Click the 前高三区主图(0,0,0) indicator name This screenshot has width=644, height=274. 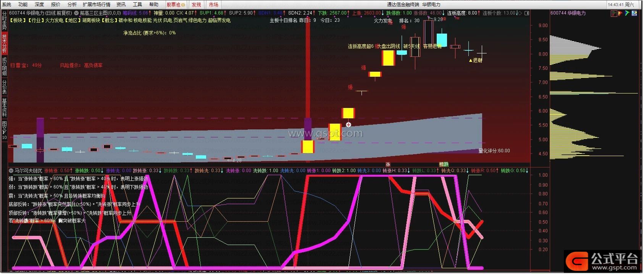[100, 13]
